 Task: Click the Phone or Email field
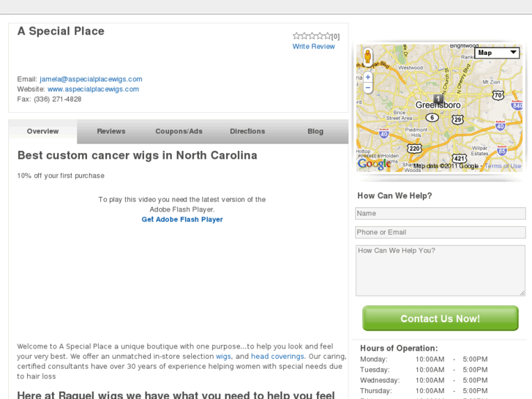click(440, 232)
